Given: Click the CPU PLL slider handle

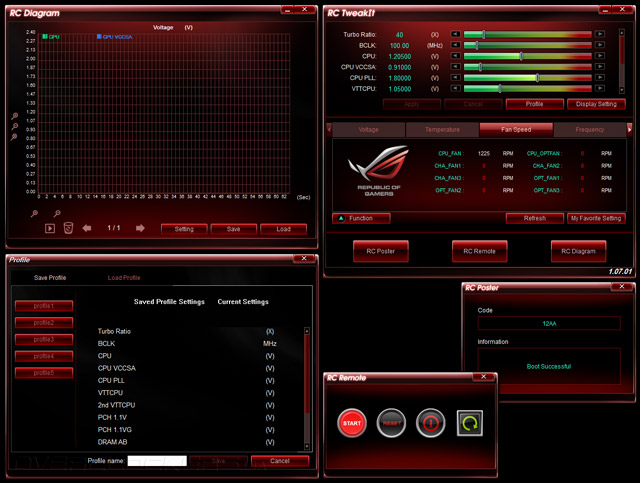Looking at the screenshot, I should [x=537, y=78].
